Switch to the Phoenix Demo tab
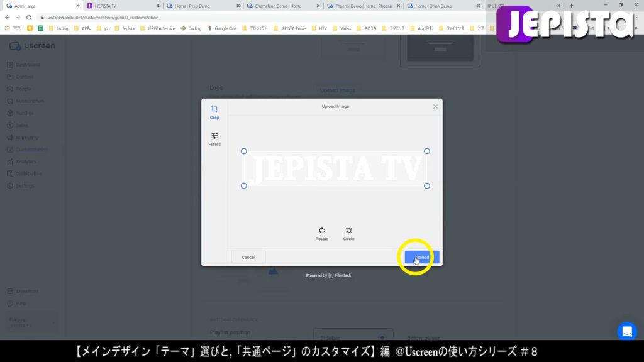 363,6
